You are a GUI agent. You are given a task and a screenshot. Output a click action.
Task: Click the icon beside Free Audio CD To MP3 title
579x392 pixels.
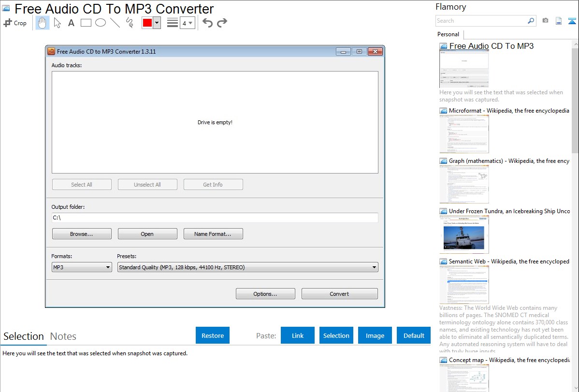click(443, 46)
